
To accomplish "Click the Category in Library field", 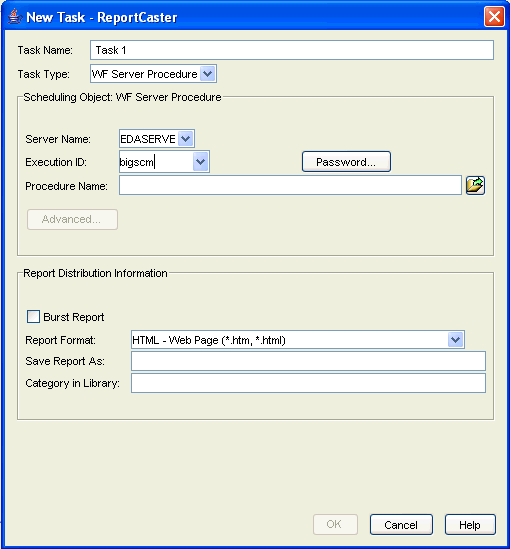I will (308, 383).
